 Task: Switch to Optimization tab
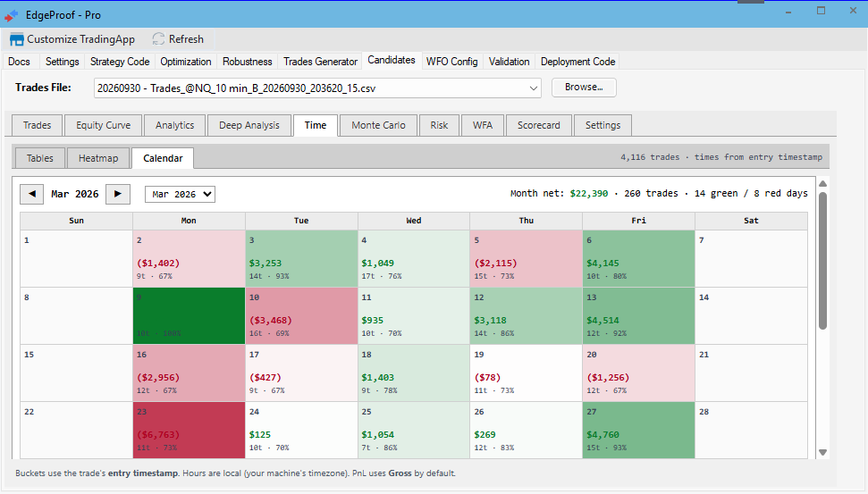pos(186,62)
